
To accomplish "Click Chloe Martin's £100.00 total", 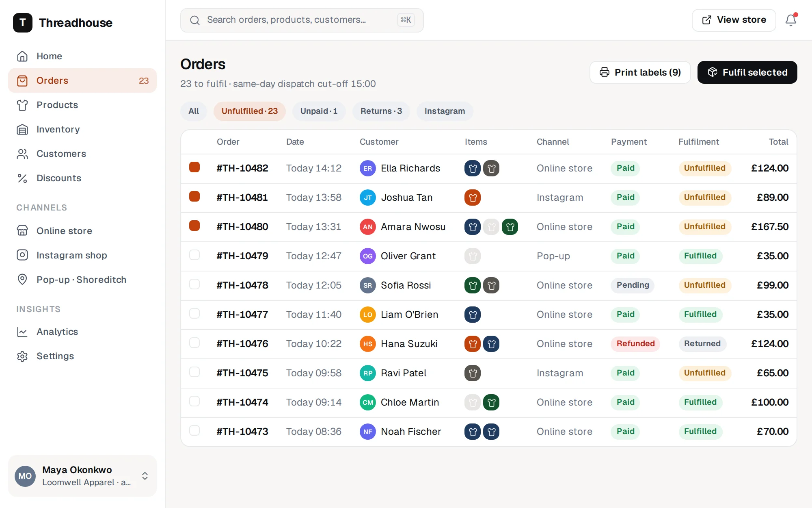I will 770,402.
